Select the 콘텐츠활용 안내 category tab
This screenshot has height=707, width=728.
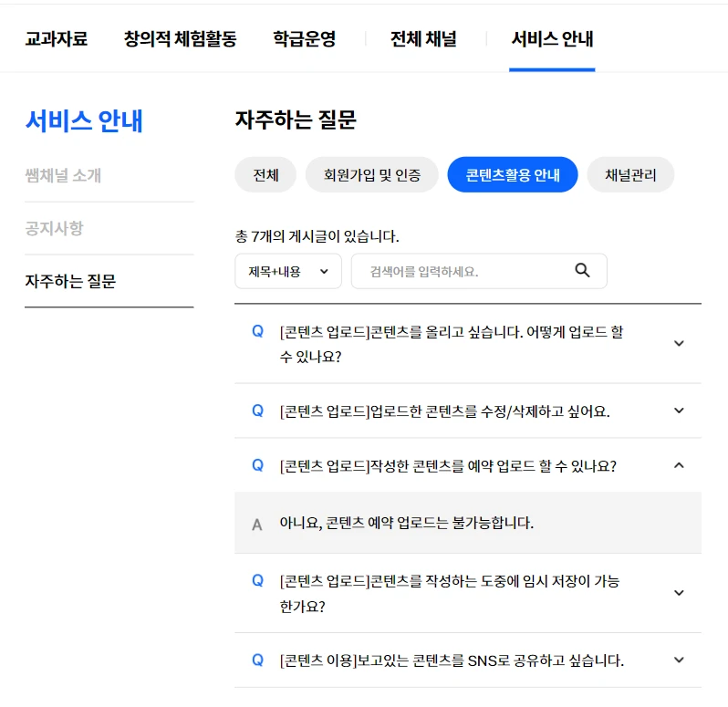point(513,174)
